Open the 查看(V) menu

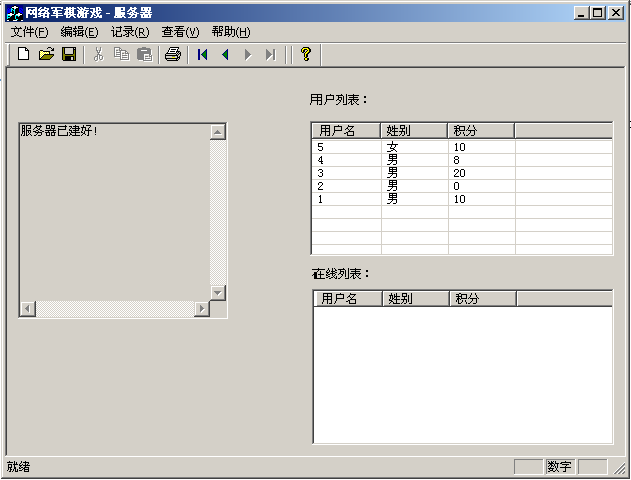(x=180, y=32)
